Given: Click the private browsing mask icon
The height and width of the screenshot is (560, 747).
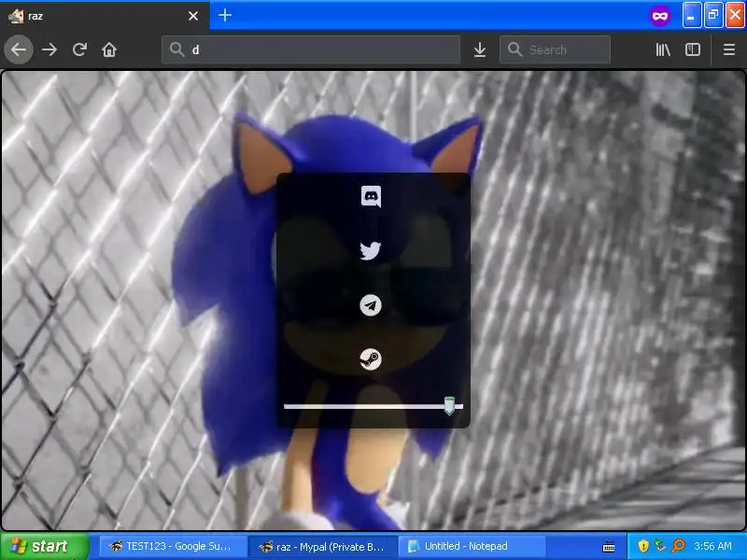Looking at the screenshot, I should [x=660, y=16].
